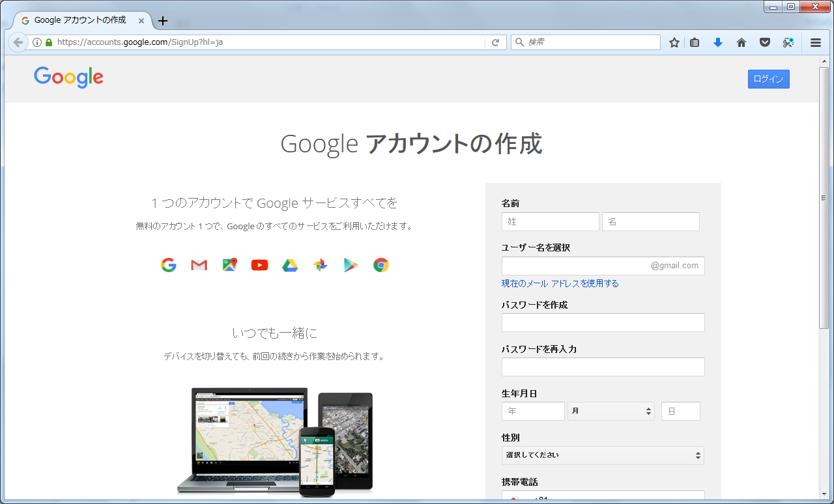
Task: Reload the page with the refresh icon
Action: tap(495, 42)
